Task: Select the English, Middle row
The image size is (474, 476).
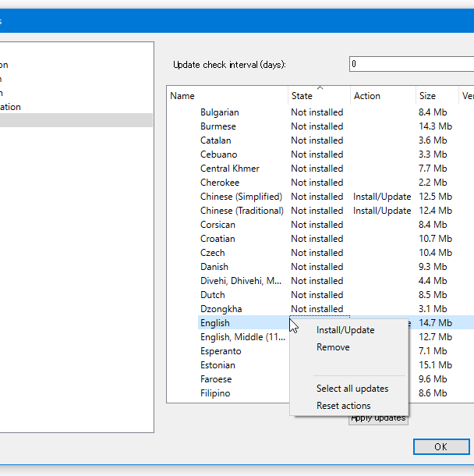Action: [x=242, y=337]
